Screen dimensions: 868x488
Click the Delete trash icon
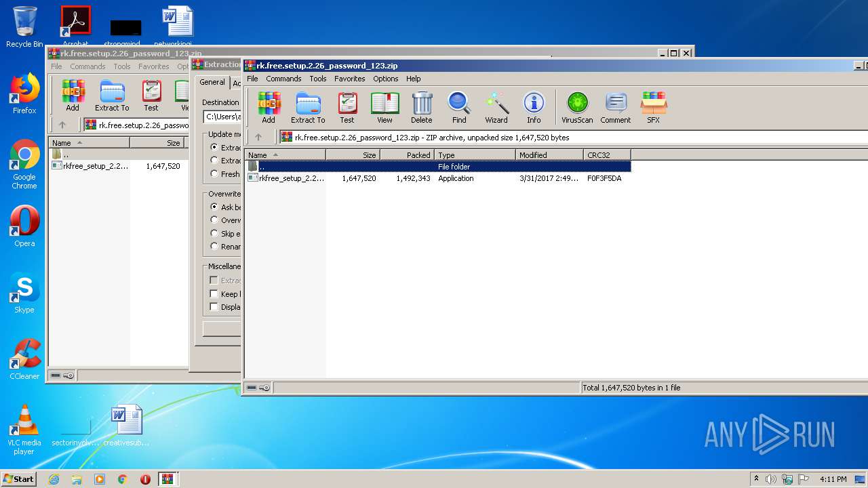tap(421, 108)
